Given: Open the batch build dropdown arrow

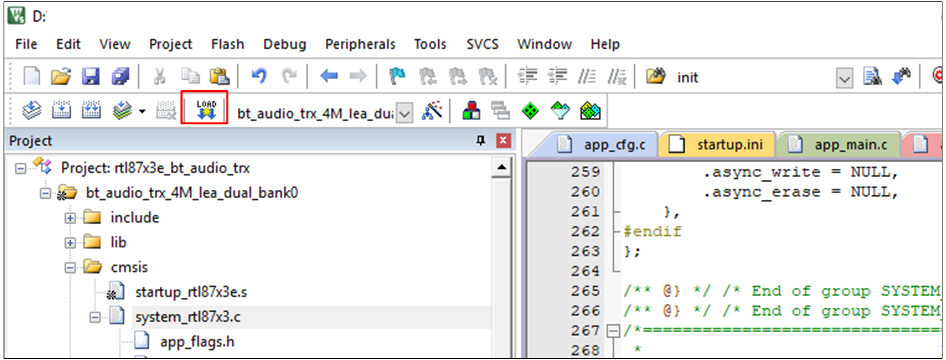Looking at the screenshot, I should click(142, 112).
